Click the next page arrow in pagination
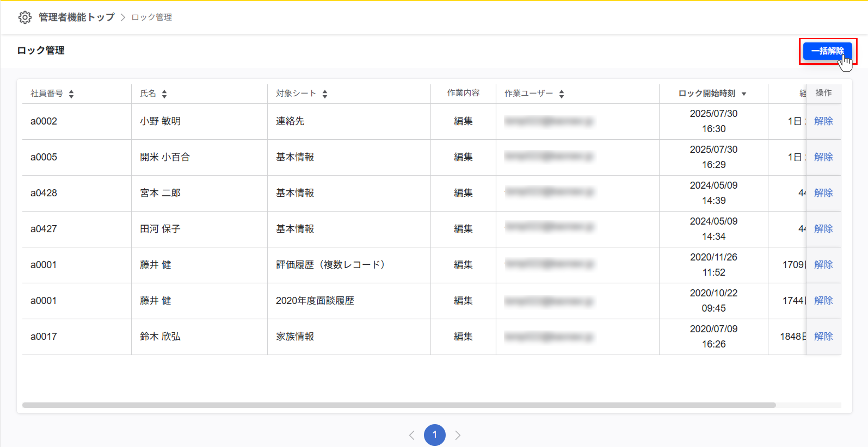 coord(458,435)
